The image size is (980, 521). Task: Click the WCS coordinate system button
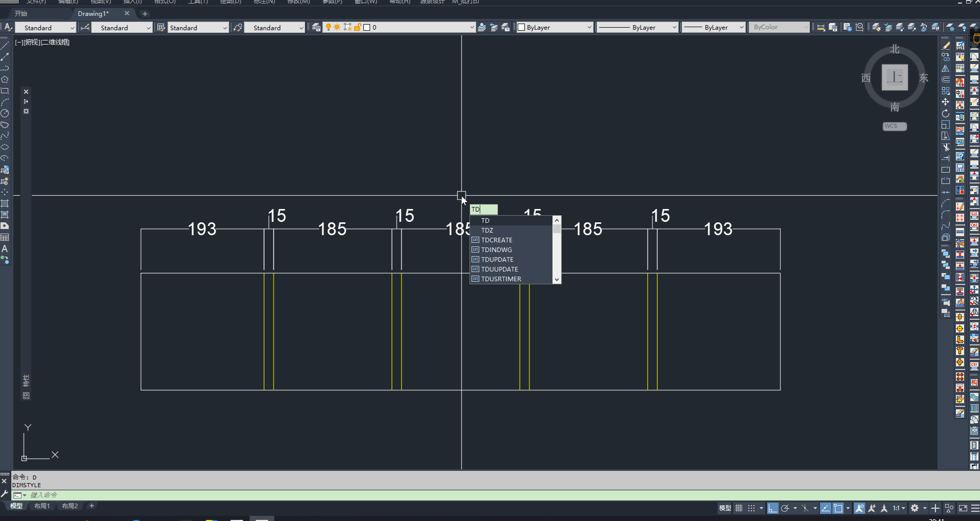coord(894,126)
